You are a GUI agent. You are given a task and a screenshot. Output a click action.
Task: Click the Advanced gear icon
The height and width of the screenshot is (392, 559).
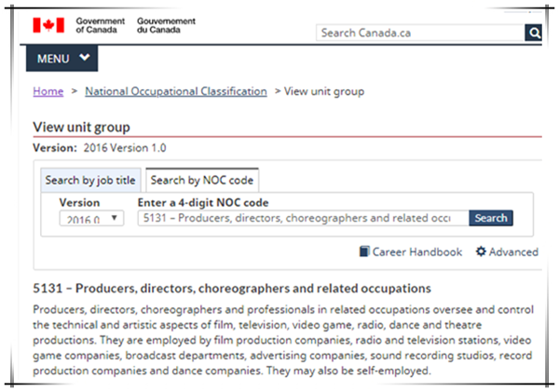coord(481,251)
